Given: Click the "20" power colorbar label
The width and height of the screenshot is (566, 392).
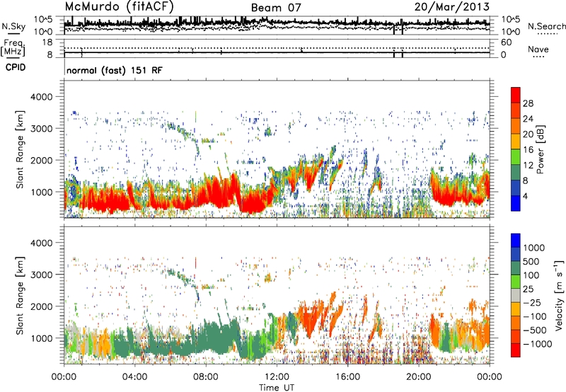Looking at the screenshot, I should 528,134.
